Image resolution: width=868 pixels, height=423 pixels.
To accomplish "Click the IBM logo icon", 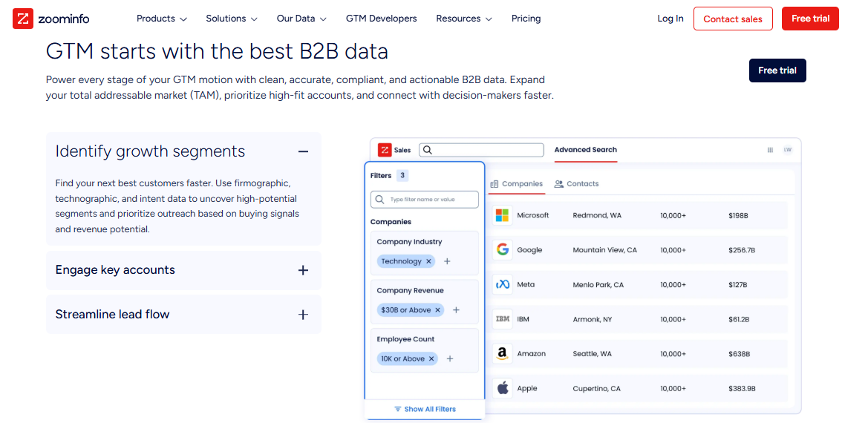I will pos(502,319).
